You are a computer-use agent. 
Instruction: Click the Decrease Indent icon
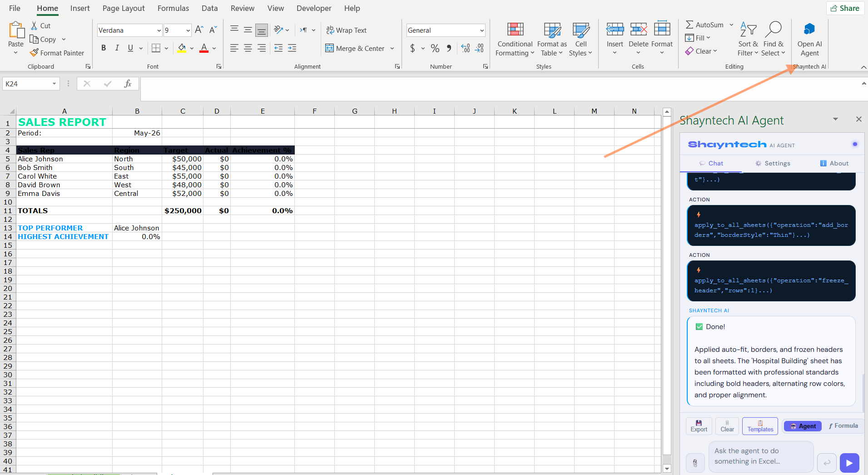(x=278, y=48)
